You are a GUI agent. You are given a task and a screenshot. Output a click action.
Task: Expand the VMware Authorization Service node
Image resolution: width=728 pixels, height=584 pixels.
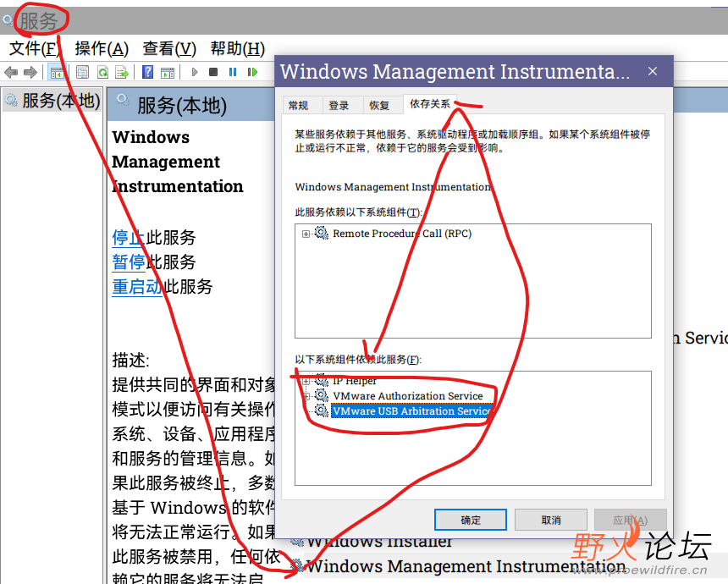306,396
